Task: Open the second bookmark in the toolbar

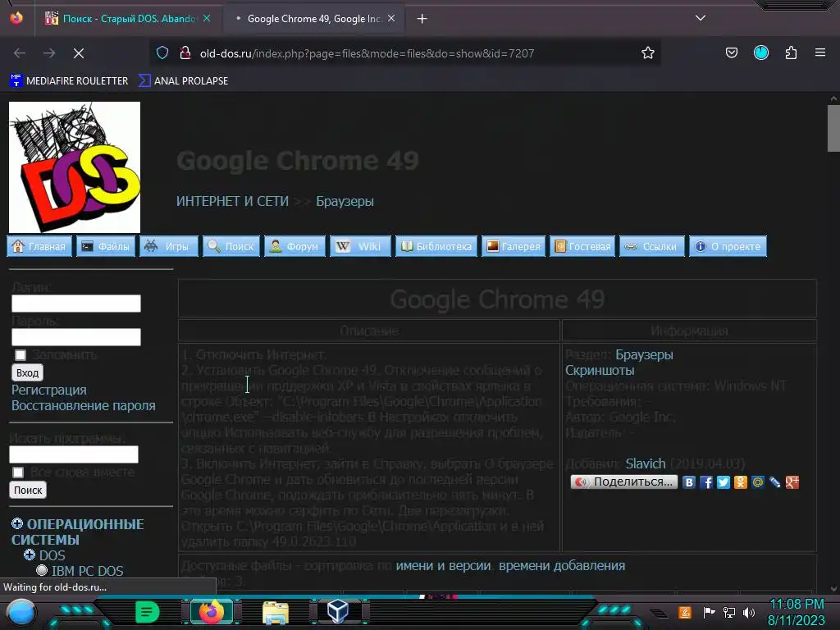Action: [x=183, y=81]
